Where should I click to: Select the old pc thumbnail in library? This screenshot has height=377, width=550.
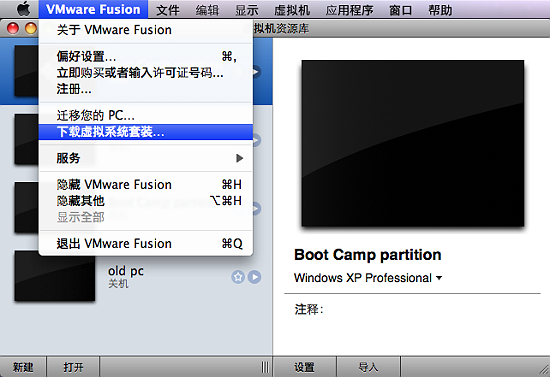(55, 276)
